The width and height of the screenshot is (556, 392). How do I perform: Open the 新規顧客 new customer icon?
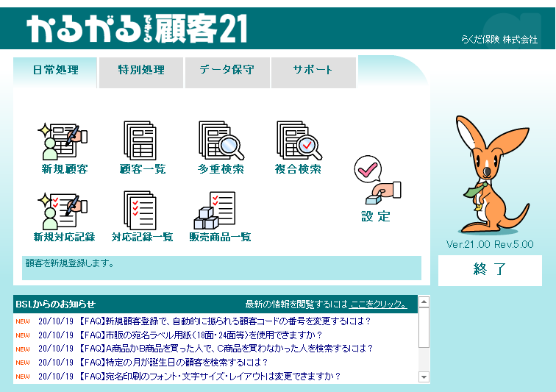coord(64,149)
